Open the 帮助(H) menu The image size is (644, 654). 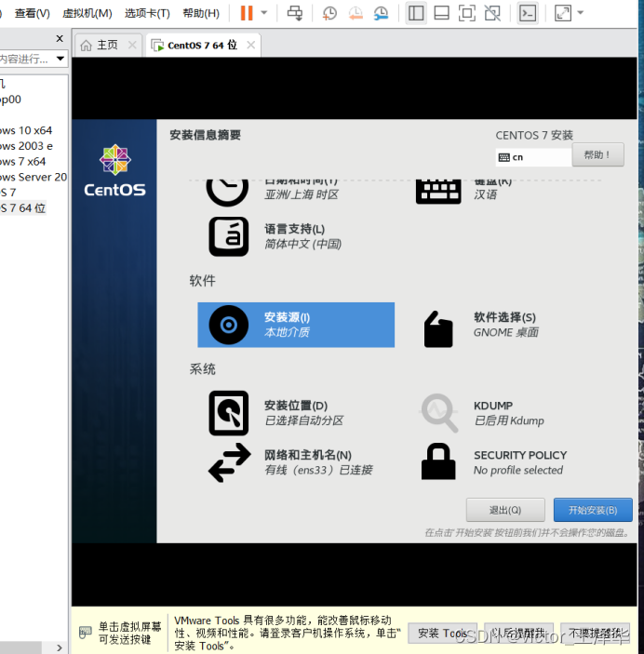click(x=201, y=13)
